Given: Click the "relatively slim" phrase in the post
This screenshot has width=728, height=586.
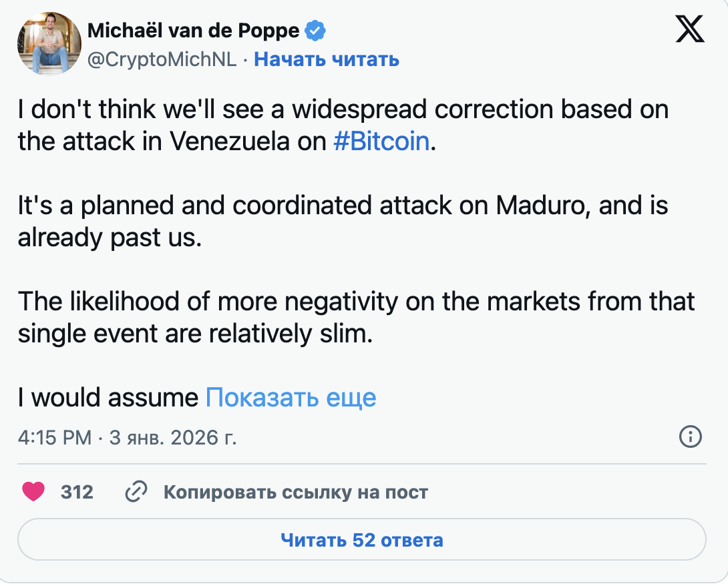Looking at the screenshot, I should pyautogui.click(x=285, y=334).
